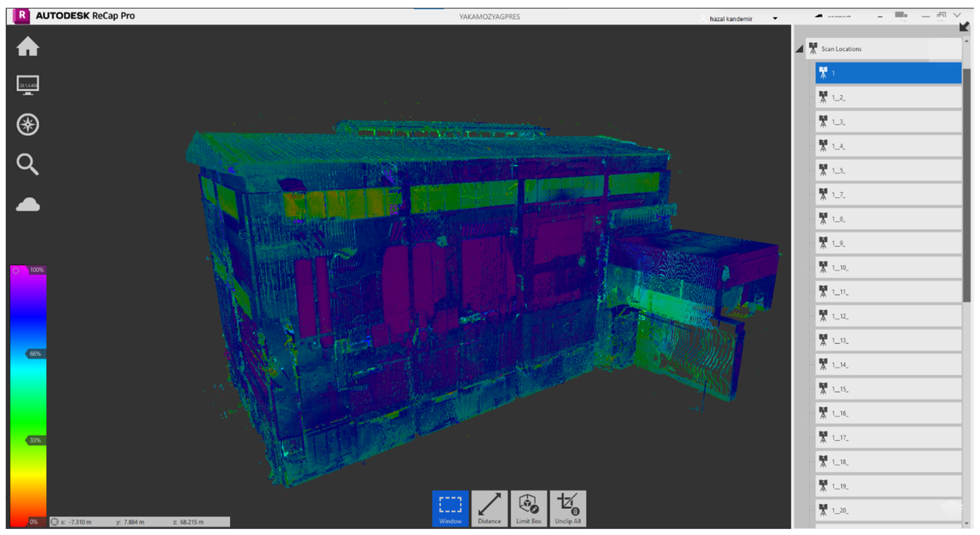Toggle scan location 1_15_ camera icon
Viewport: 980px width, 535px height.
coord(823,388)
